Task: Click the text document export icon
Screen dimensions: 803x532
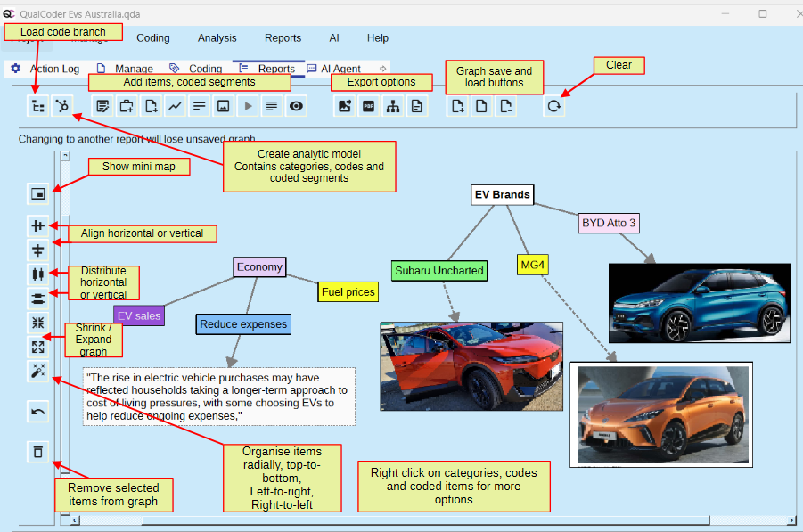Action: pos(417,106)
